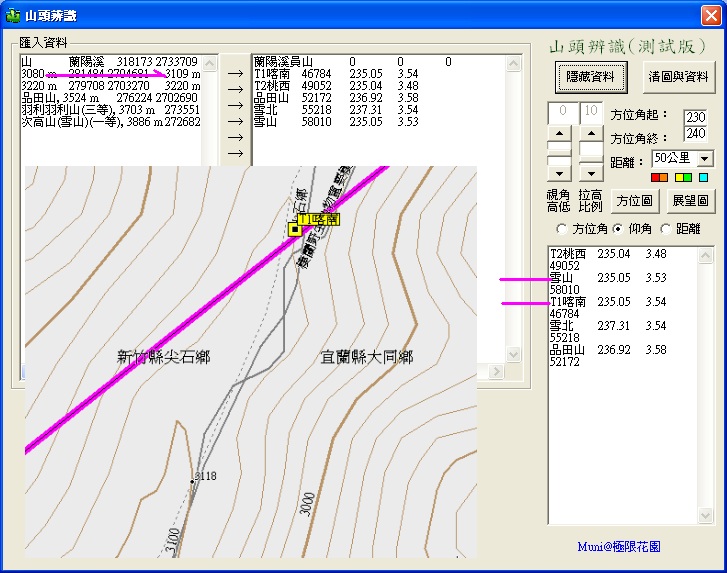Screen dimensions: 727x573
Task: Select the 方位角 radio button
Action: (x=561, y=229)
